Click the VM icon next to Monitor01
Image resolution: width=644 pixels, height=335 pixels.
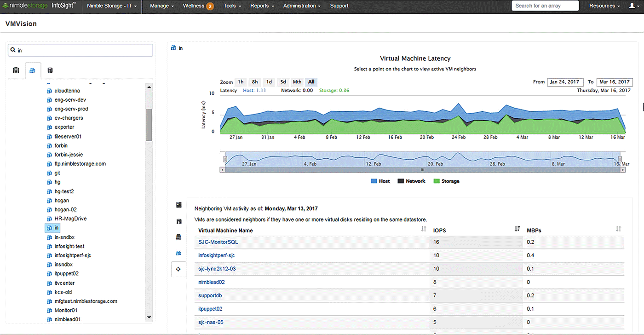click(50, 311)
